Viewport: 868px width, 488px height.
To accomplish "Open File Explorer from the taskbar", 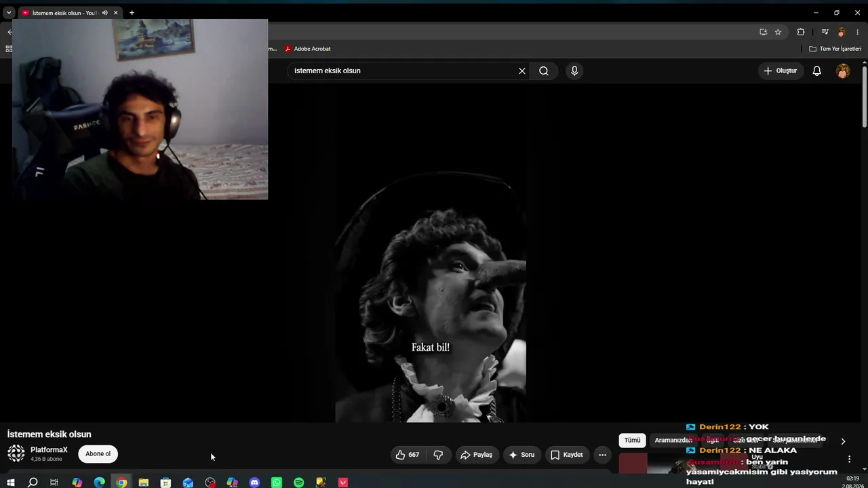I will [144, 483].
